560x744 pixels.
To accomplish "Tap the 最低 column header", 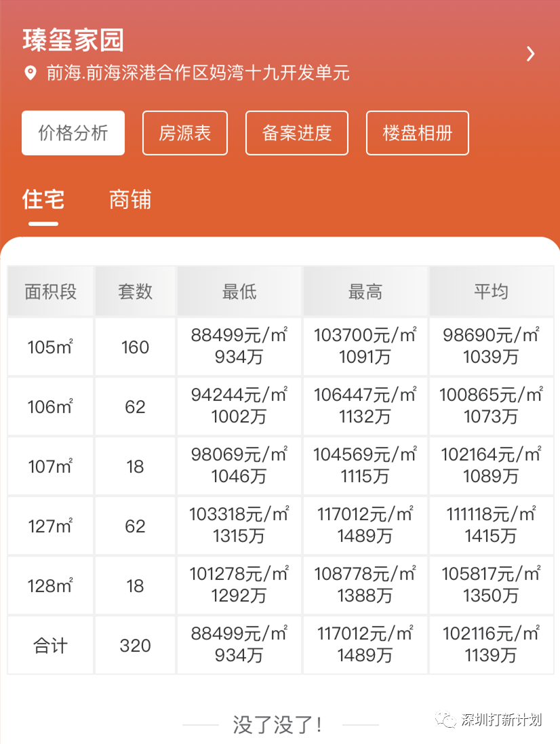I will click(x=239, y=292).
